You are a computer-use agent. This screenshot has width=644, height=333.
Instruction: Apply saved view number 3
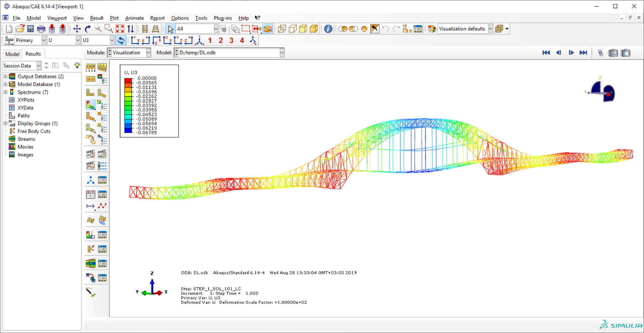click(231, 40)
